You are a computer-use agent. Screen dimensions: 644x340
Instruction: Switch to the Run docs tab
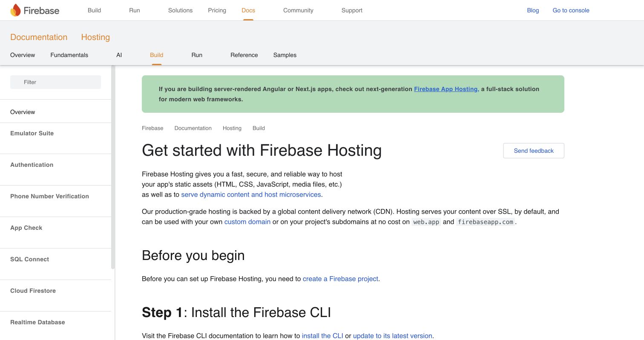tap(197, 55)
